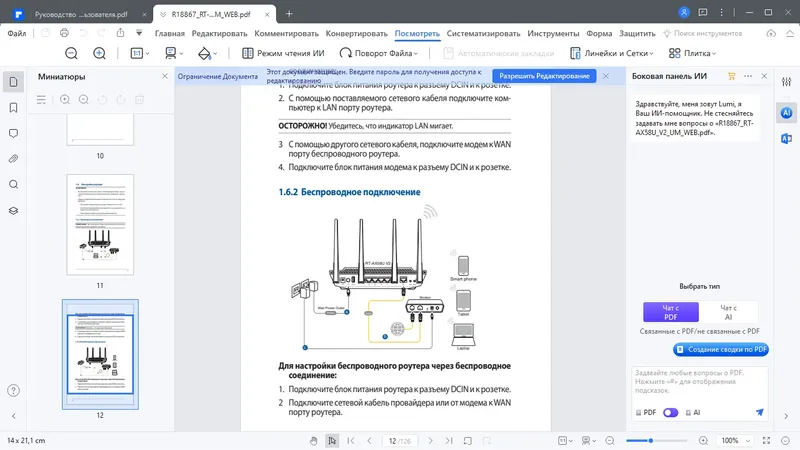The image size is (800, 450).
Task: Open the AI translate icon on right bar
Action: point(787,138)
